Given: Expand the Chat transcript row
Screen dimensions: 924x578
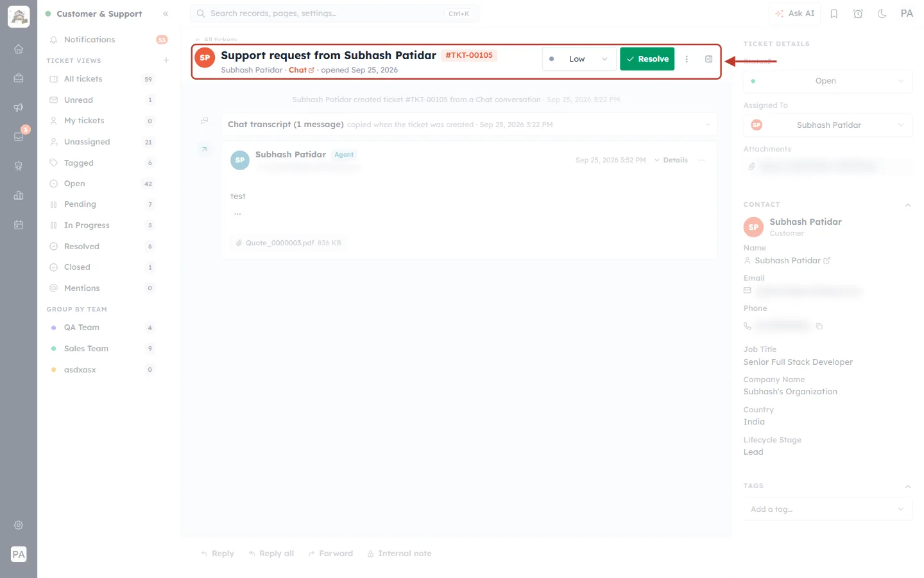Looking at the screenshot, I should pos(469,125).
